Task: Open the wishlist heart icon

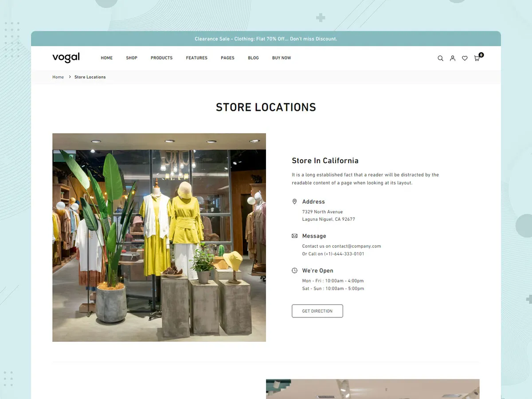Action: pyautogui.click(x=465, y=58)
